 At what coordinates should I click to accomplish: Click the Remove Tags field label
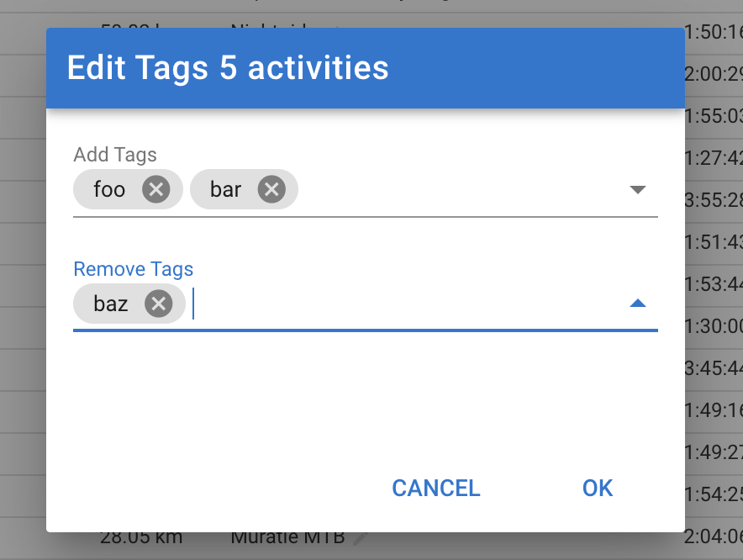click(133, 269)
